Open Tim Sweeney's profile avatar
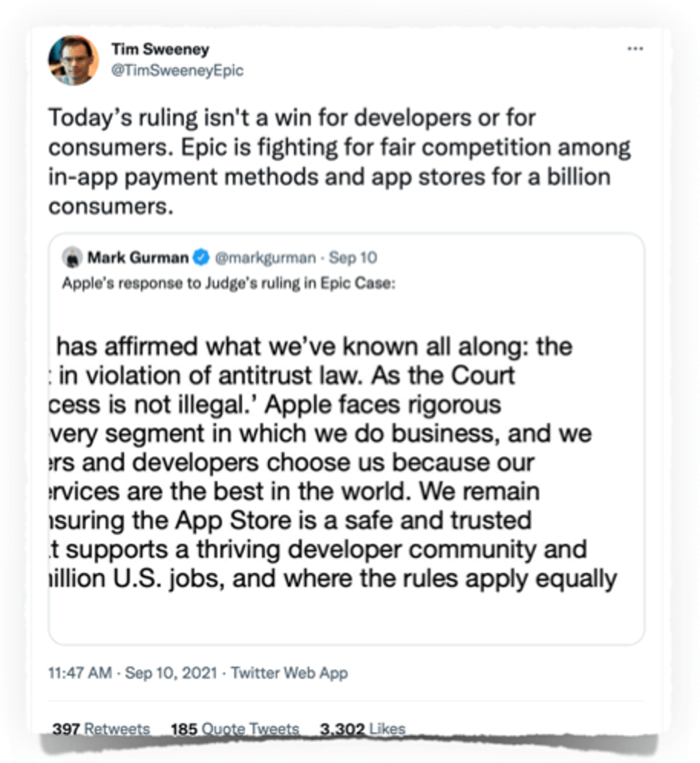The height and width of the screenshot is (763, 700). coord(74,60)
